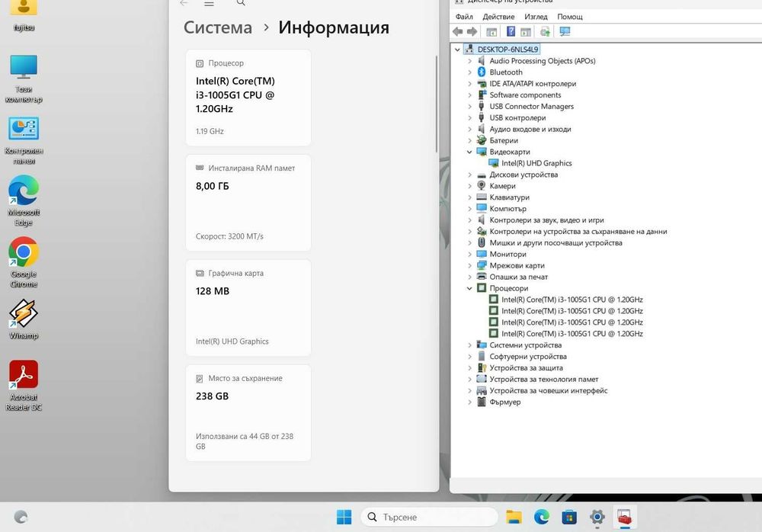Select Intel(R) UHD Graphics in the device tree
762x532 pixels.
coord(536,163)
